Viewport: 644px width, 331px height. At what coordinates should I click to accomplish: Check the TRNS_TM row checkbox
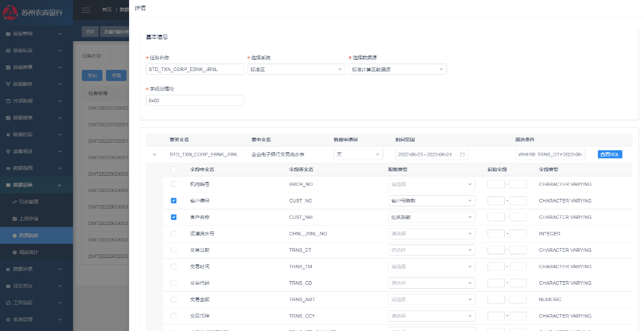(x=173, y=267)
